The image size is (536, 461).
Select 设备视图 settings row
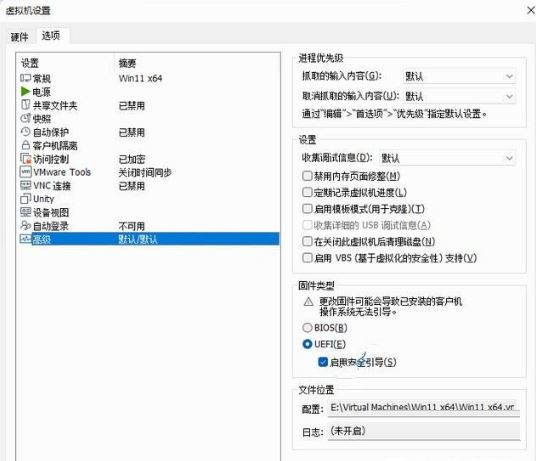(149, 212)
